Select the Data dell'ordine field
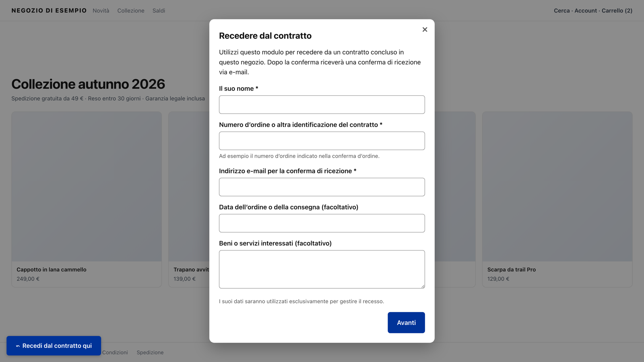 pyautogui.click(x=322, y=223)
